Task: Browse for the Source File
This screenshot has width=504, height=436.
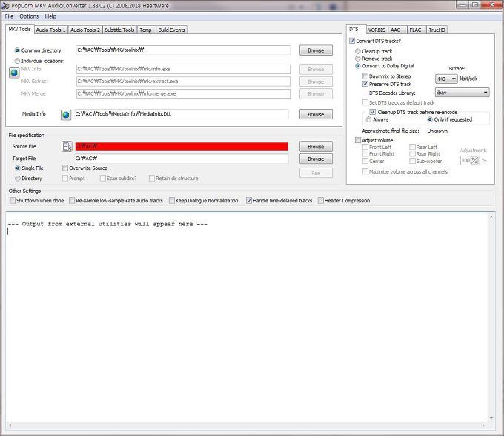Action: point(316,147)
